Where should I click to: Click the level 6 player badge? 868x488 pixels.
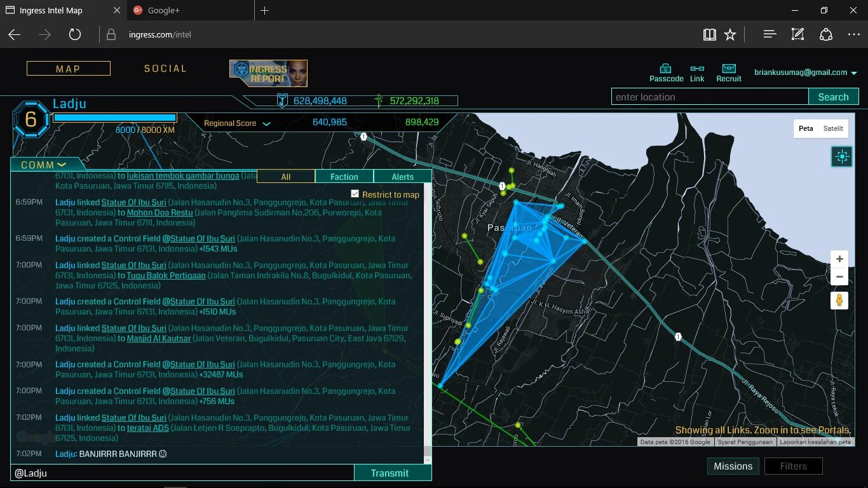pyautogui.click(x=31, y=119)
